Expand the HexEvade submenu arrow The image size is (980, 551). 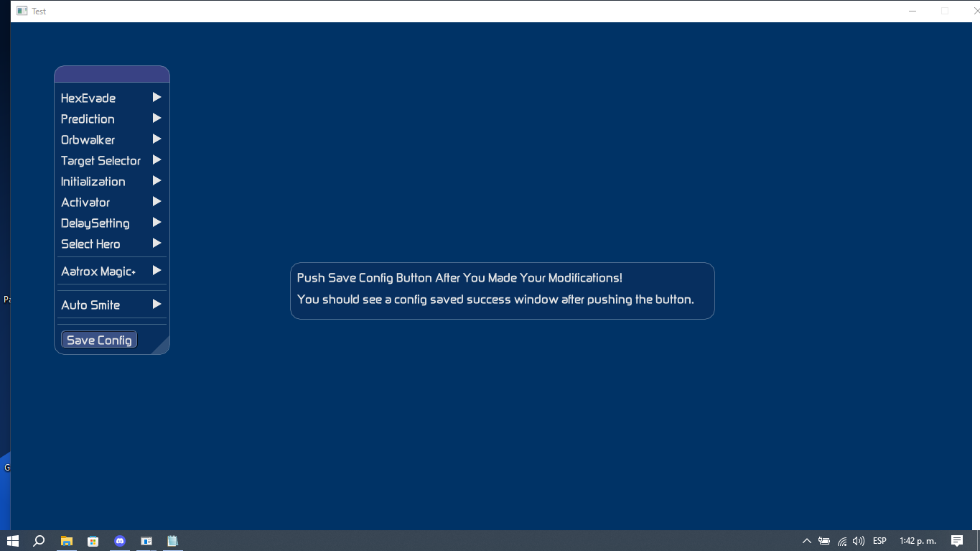[x=157, y=98]
